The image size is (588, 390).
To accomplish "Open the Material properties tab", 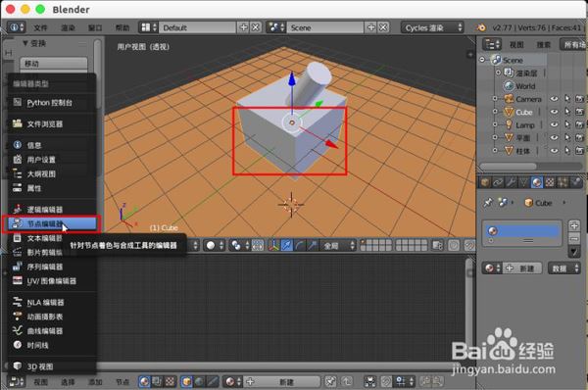I will pos(537,182).
